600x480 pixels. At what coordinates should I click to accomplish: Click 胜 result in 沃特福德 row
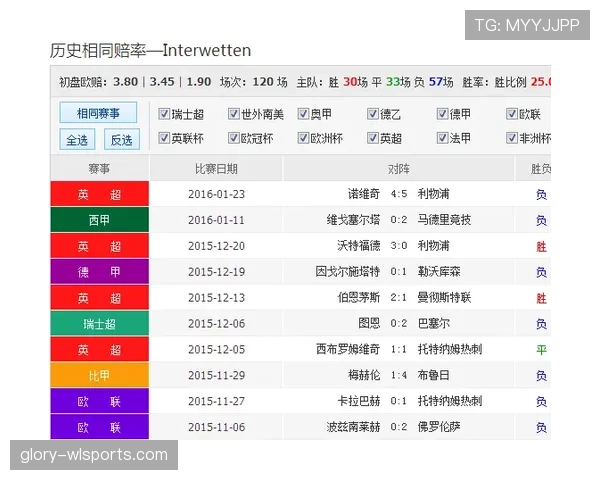541,247
